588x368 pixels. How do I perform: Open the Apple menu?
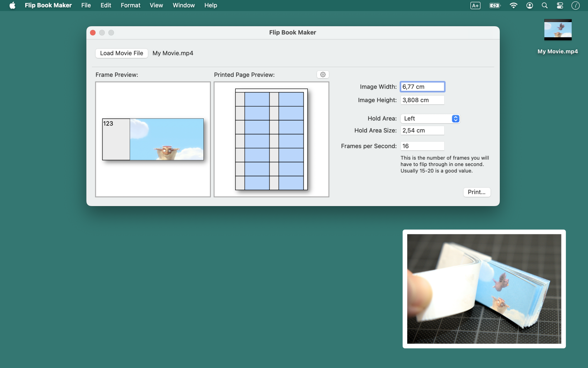click(x=12, y=5)
